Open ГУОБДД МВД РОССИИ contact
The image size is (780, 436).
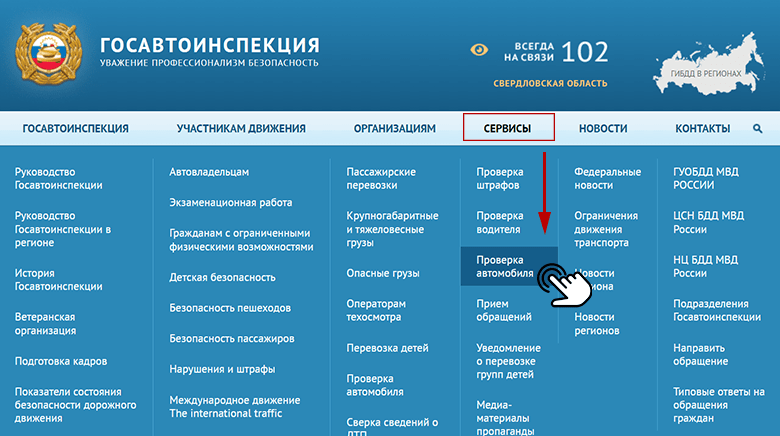click(x=706, y=179)
